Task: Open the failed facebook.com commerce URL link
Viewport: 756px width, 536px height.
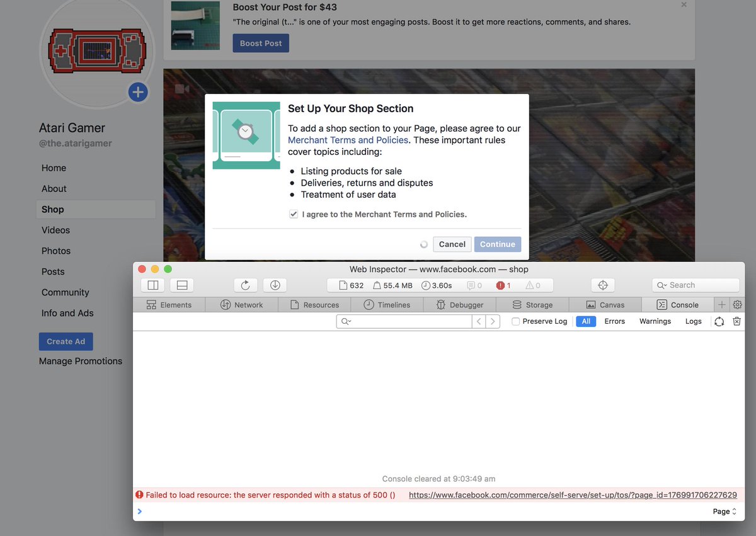Action: [573, 495]
